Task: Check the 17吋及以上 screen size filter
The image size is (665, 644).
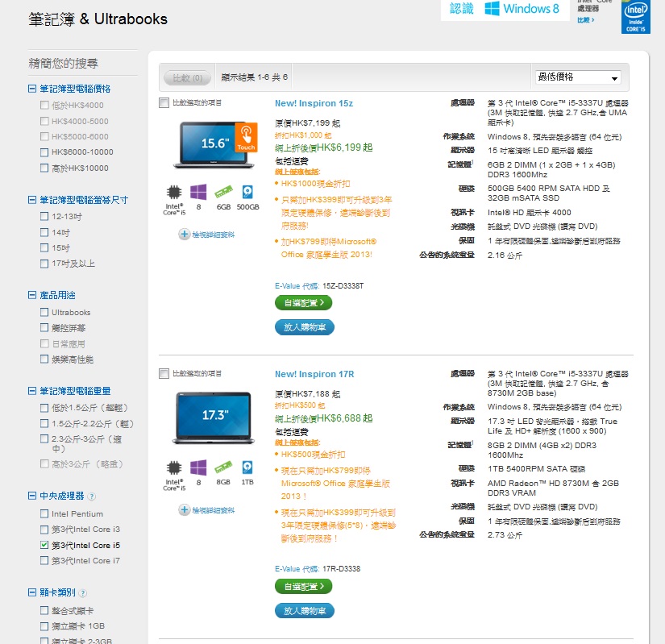Action: point(44,264)
